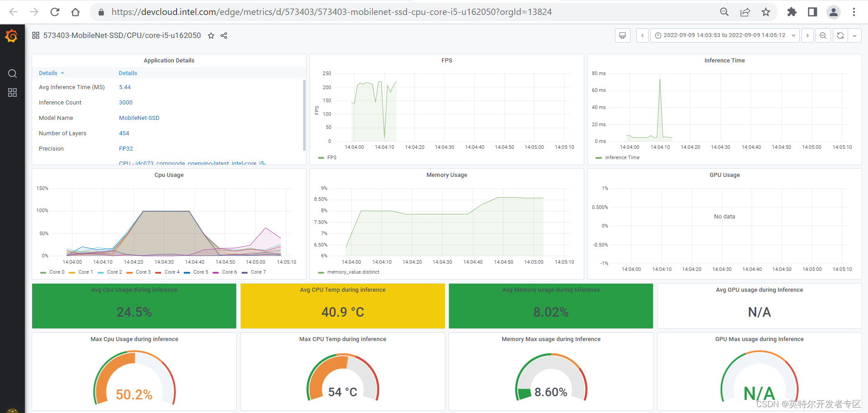The height and width of the screenshot is (413, 868).
Task: Click the dashboard title 573403-MobileNet-SSD/CPU/core-i5-u162050
Action: 122,35
